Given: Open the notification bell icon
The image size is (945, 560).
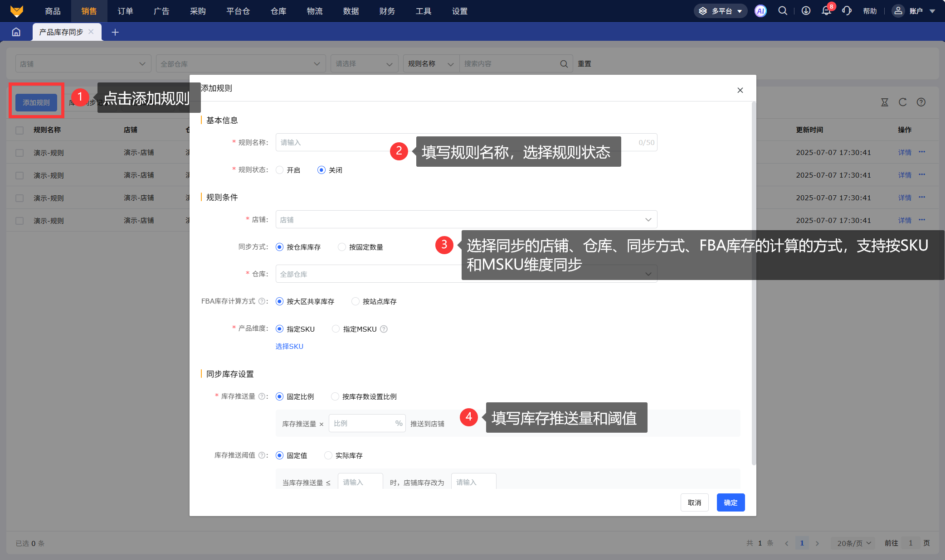Looking at the screenshot, I should point(826,11).
